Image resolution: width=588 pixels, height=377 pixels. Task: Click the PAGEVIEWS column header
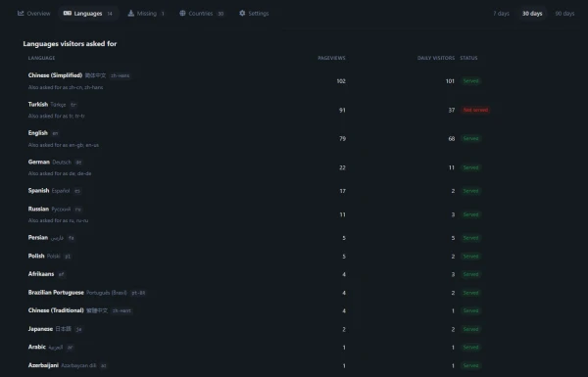coord(331,58)
